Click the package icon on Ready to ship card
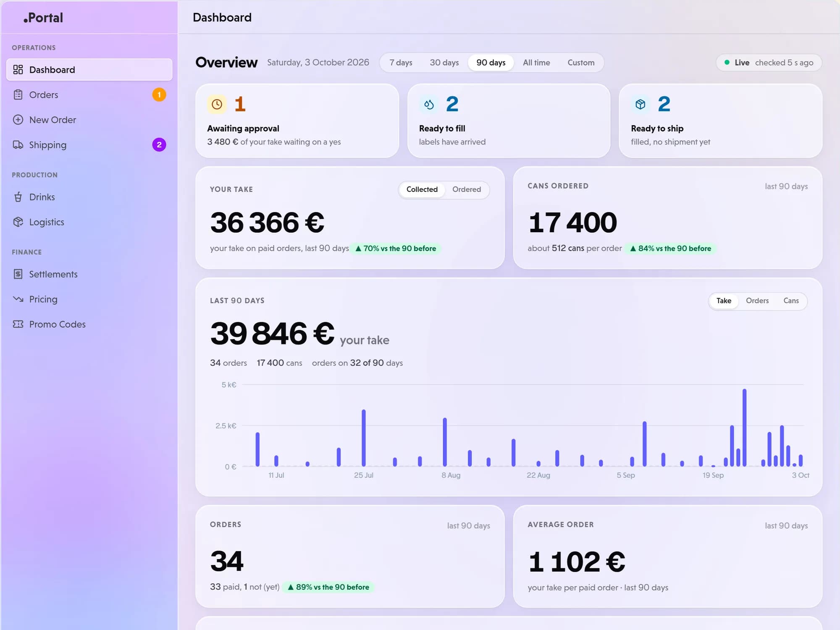The width and height of the screenshot is (840, 630). click(x=640, y=104)
